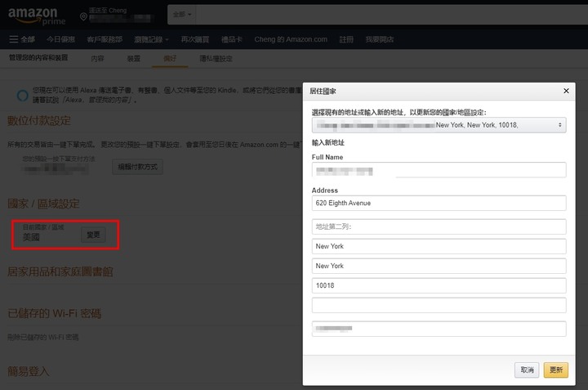Click the last blurred phone field
Image resolution: width=588 pixels, height=390 pixels.
click(439, 329)
